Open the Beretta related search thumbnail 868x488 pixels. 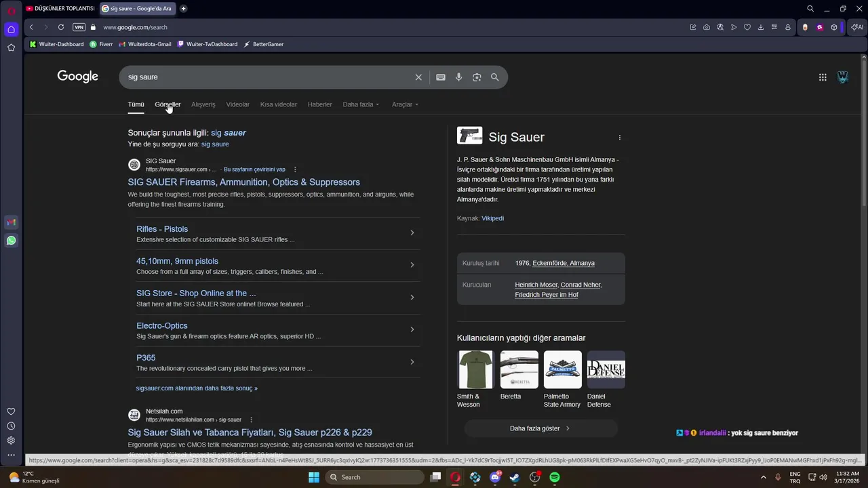519,369
